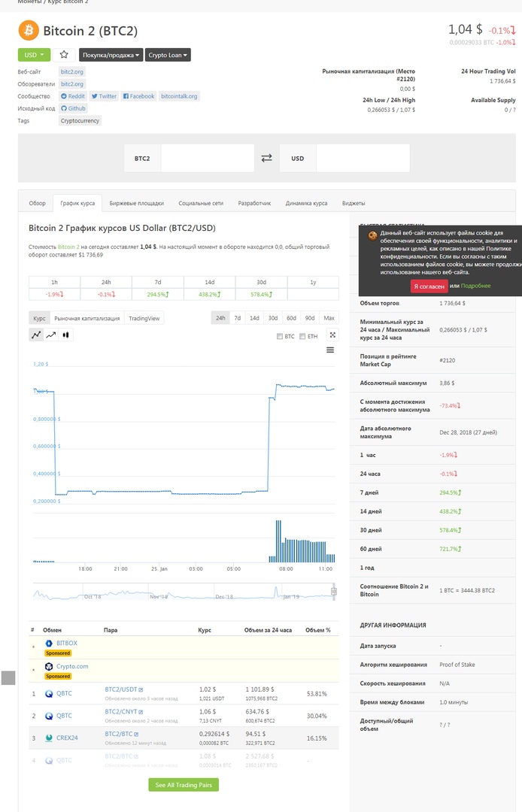Open the Виджеты tab
The width and height of the screenshot is (522, 812).
click(354, 204)
